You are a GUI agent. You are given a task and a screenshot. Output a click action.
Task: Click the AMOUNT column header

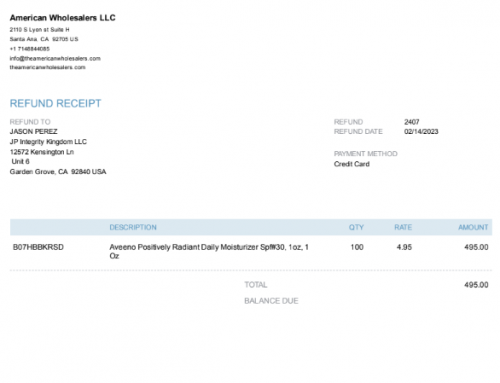click(473, 227)
